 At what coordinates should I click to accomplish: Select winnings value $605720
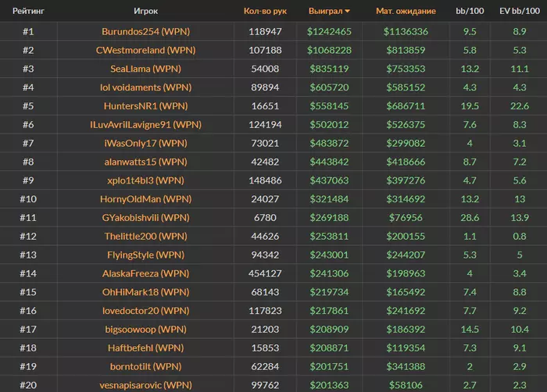(329, 87)
